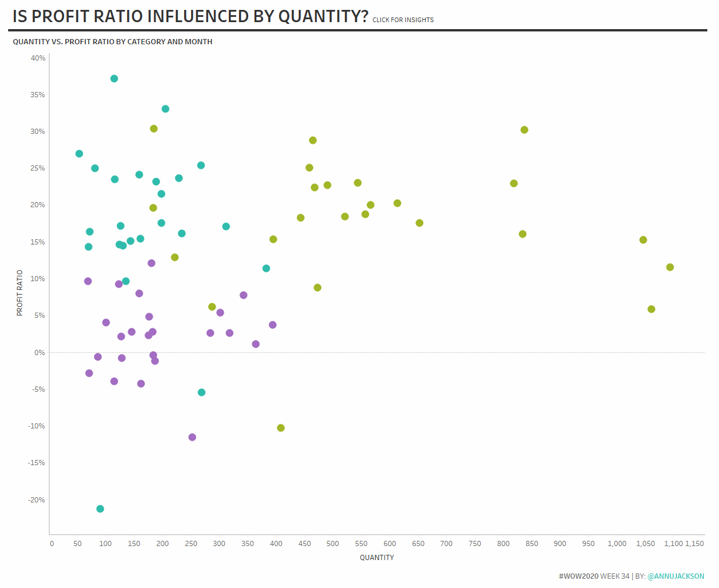Click the teal dot at about -5% profit ratio

click(202, 392)
